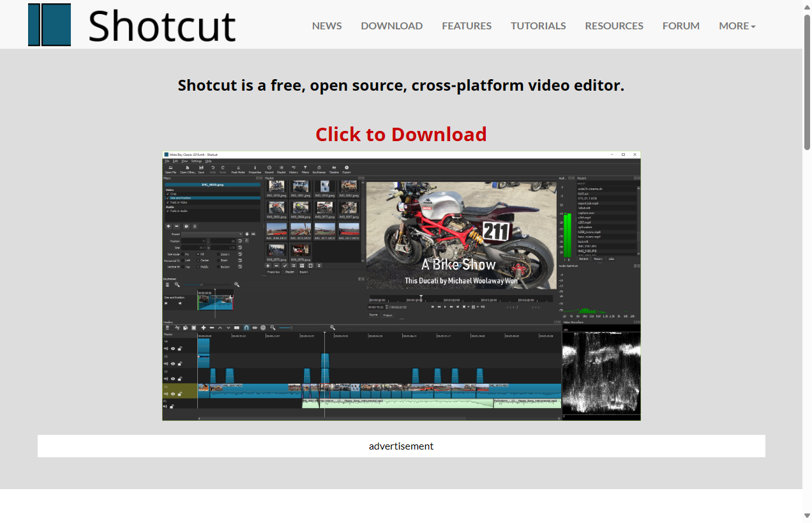
Task: Open the timeline hamburger menu
Action: 167,327
